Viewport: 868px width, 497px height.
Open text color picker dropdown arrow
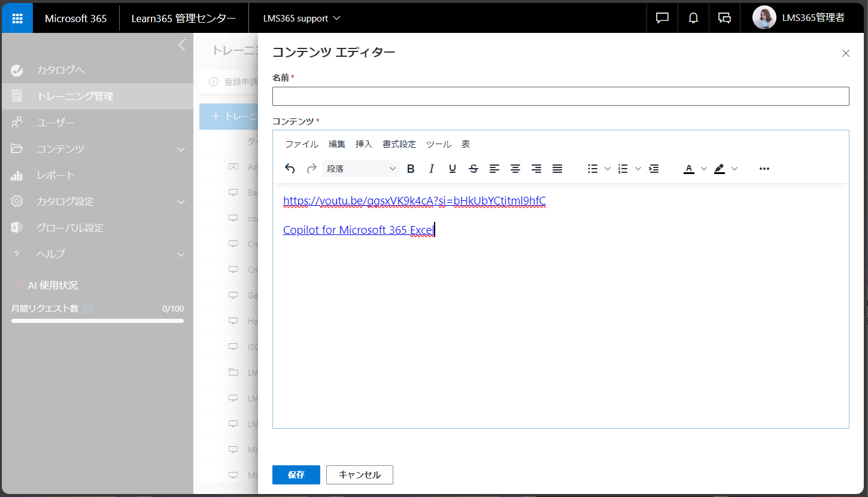pos(704,169)
